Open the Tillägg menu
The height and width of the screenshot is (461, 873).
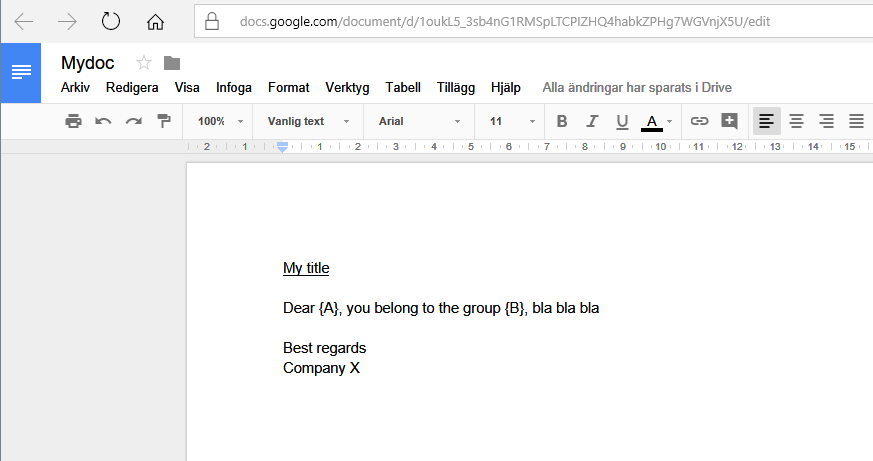coord(456,87)
